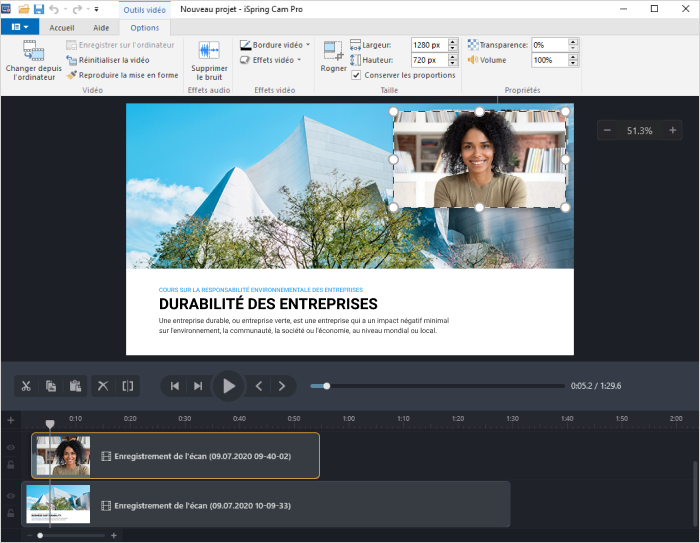This screenshot has height=543, width=700.
Task: Click the split clip icon
Action: point(128,386)
